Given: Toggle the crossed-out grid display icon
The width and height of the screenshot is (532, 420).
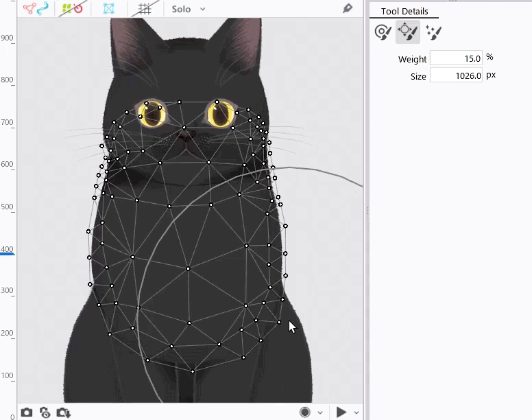Looking at the screenshot, I should [145, 9].
